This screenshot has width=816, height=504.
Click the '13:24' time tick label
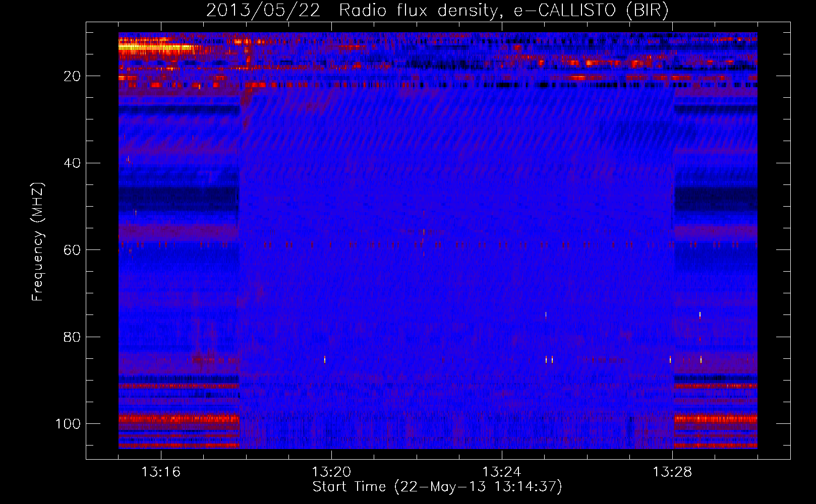[x=502, y=472]
